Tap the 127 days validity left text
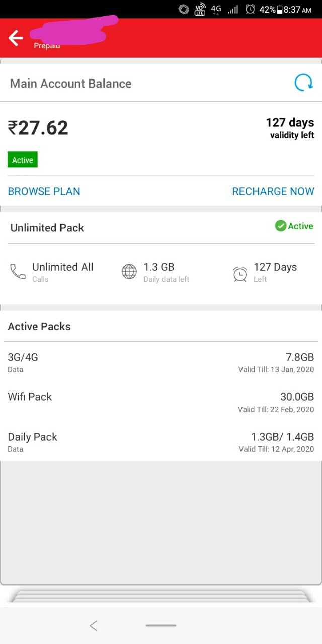 click(290, 128)
